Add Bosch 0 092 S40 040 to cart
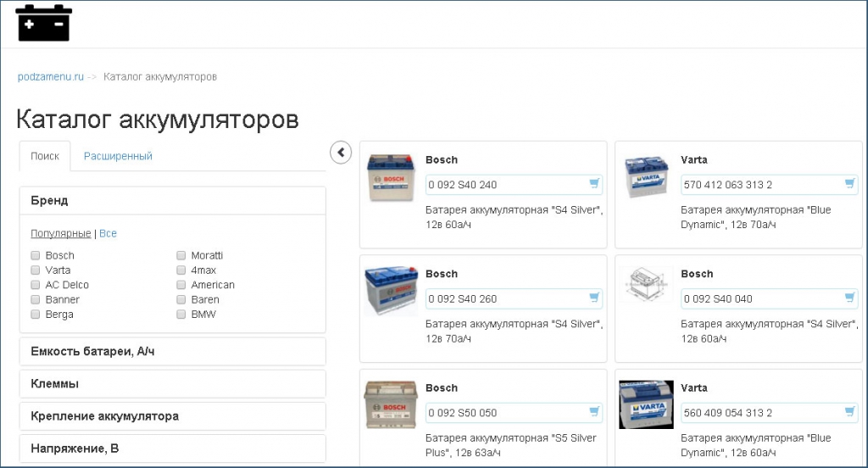Viewport: 868px width, 468px height. (849, 298)
